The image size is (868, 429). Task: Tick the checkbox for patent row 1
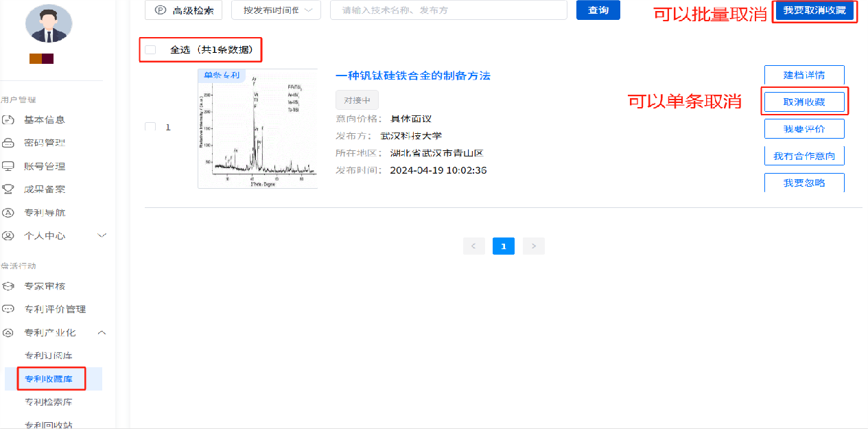151,127
